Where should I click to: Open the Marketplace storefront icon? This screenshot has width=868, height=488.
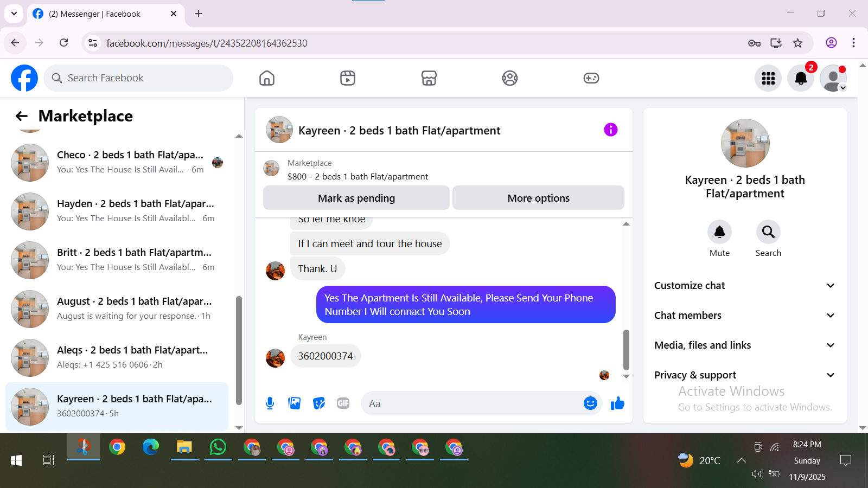(429, 78)
